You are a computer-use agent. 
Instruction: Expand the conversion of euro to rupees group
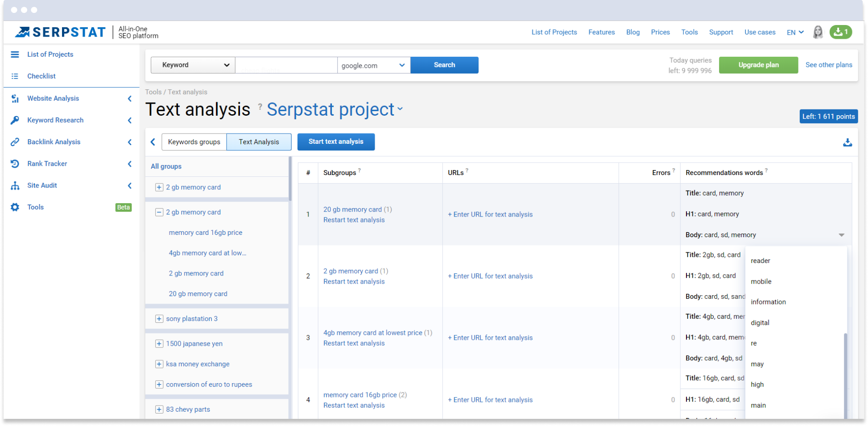click(x=159, y=385)
